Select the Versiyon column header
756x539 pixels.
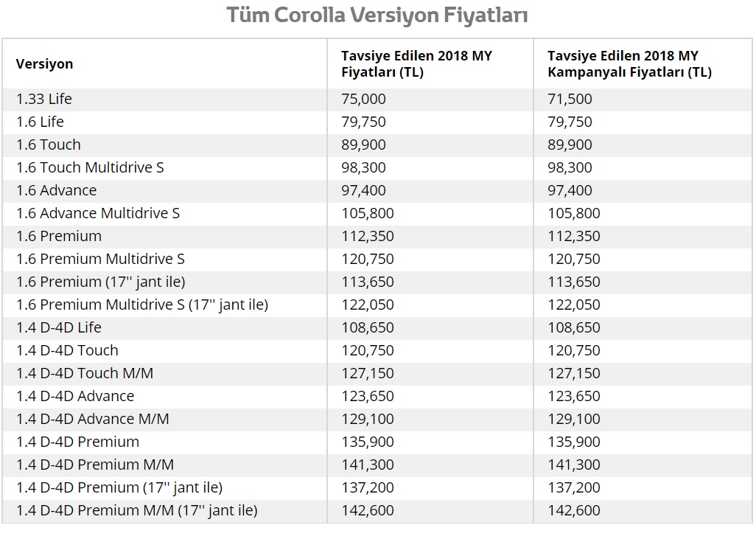pyautogui.click(x=44, y=63)
